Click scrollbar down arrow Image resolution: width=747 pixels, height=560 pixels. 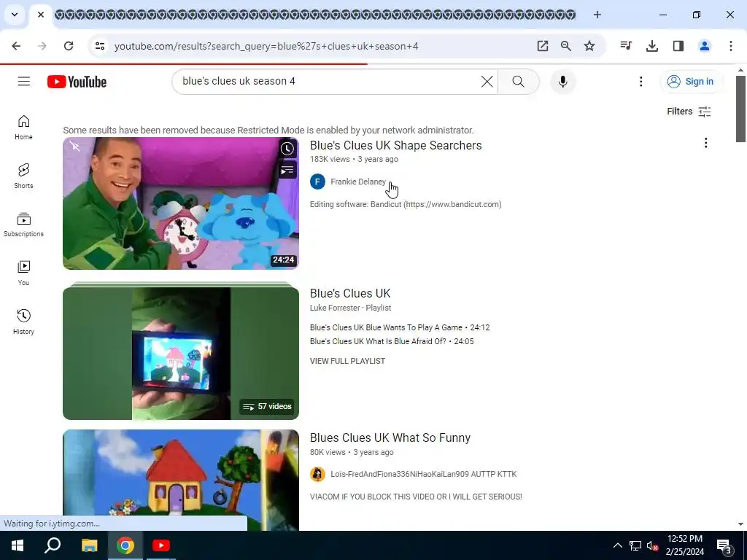(740, 524)
